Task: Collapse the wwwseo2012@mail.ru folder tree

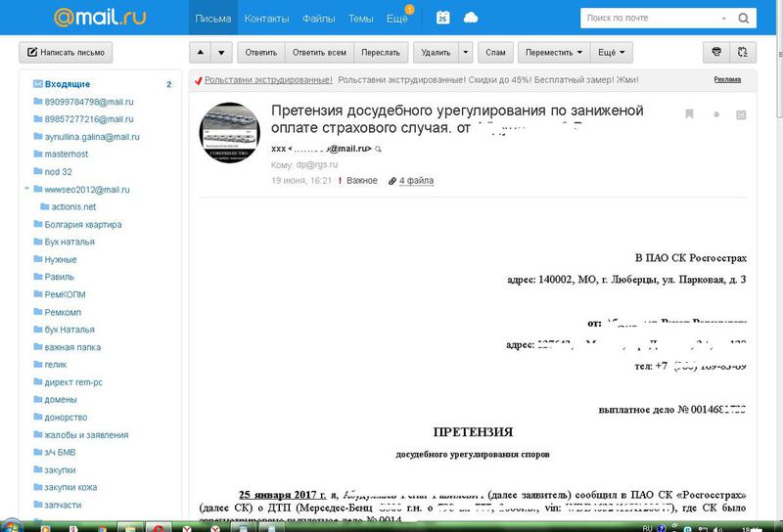Action: coord(27,189)
